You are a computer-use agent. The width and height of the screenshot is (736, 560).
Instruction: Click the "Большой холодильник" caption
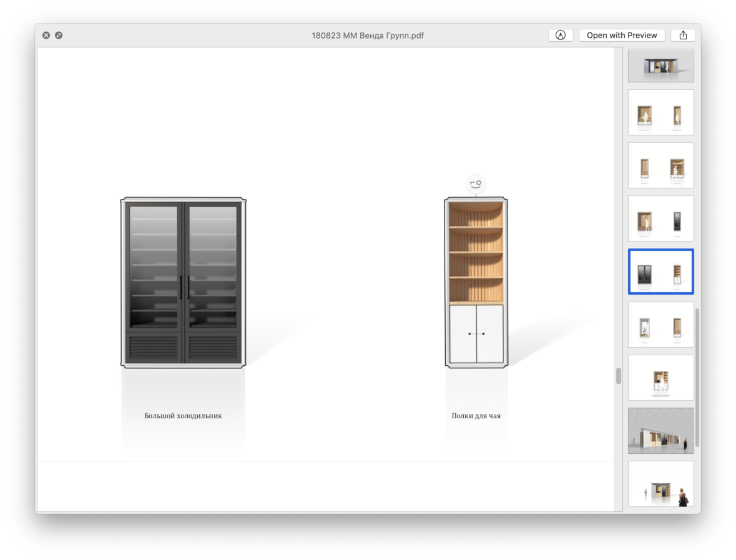click(x=183, y=416)
